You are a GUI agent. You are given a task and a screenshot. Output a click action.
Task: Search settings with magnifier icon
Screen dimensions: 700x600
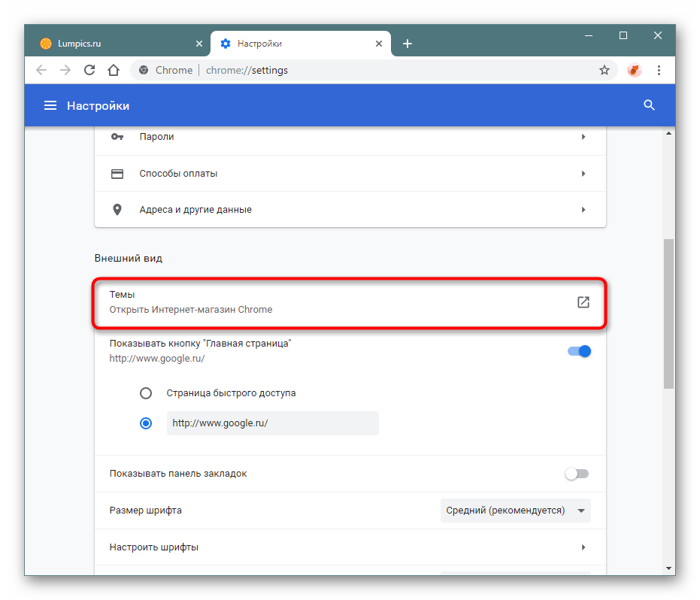tap(649, 105)
